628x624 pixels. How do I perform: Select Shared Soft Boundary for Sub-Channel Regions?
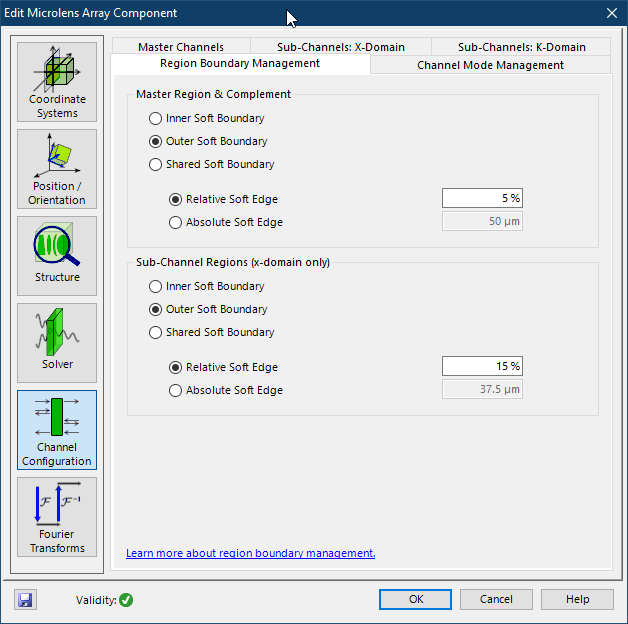point(211,332)
